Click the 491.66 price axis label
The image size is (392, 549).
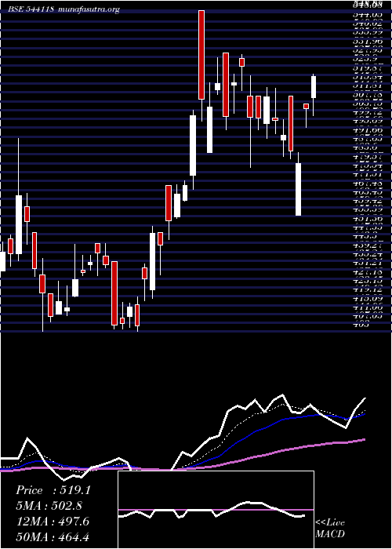(367, 130)
